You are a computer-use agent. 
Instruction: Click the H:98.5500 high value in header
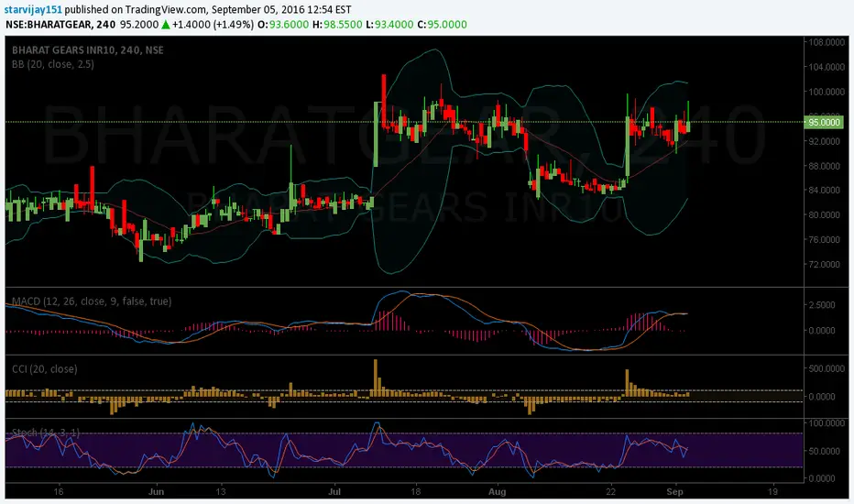pyautogui.click(x=337, y=25)
